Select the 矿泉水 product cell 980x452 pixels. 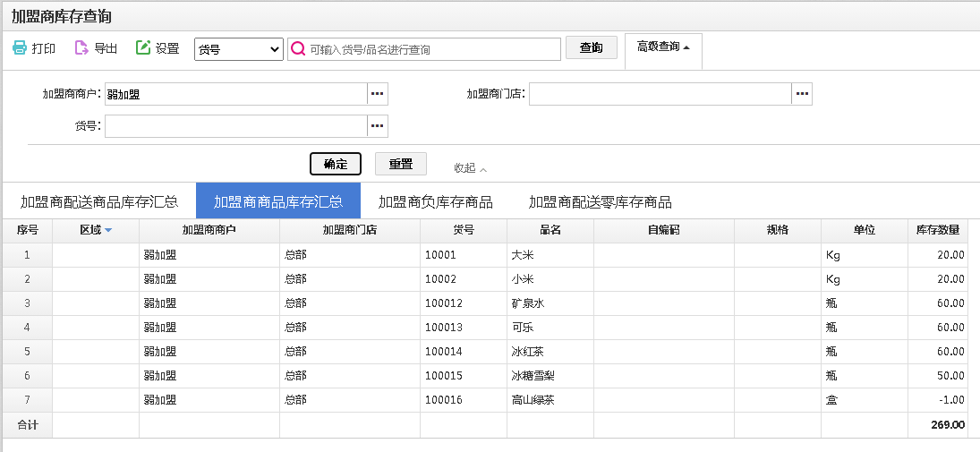pyautogui.click(x=550, y=303)
